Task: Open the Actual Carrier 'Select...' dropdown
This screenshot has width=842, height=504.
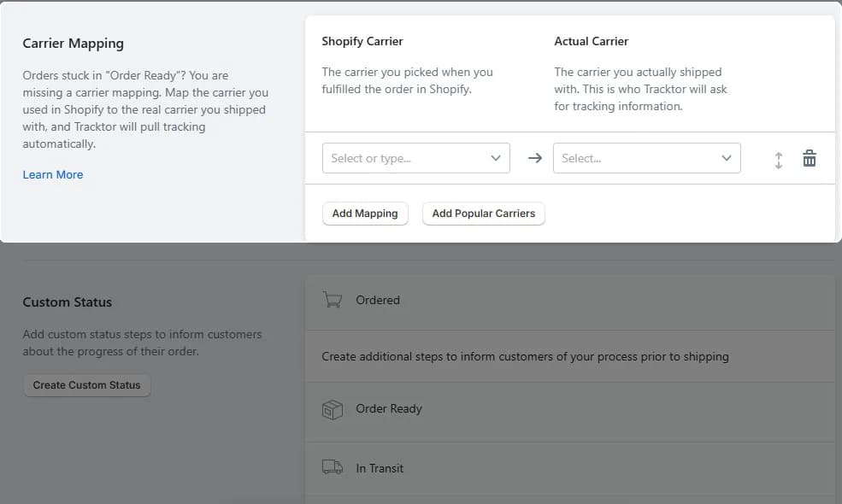Action: pyautogui.click(x=647, y=158)
